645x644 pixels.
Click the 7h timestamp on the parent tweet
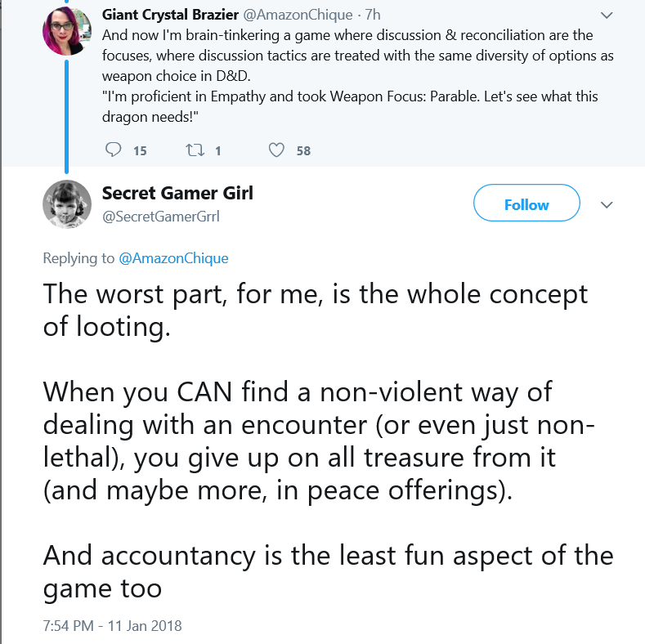pos(373,15)
